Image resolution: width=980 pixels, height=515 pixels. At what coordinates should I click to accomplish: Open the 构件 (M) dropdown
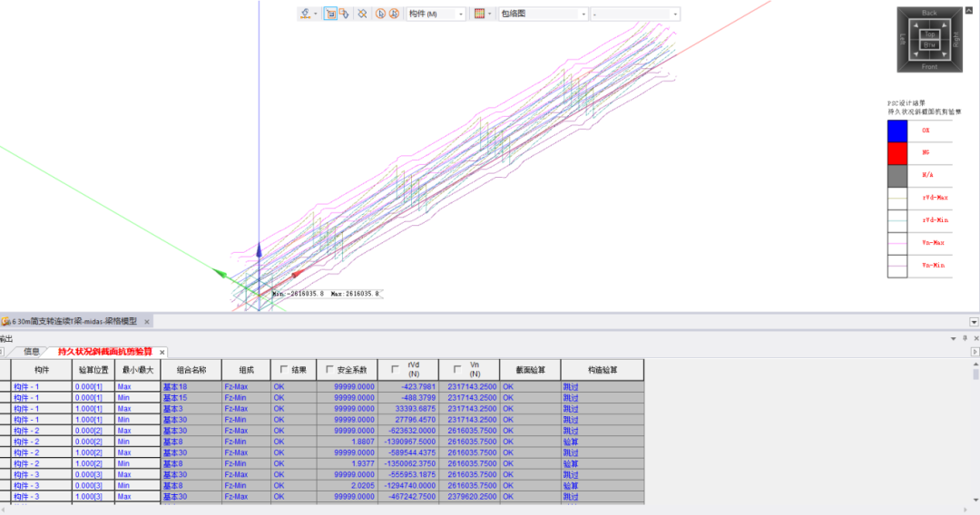(x=436, y=14)
